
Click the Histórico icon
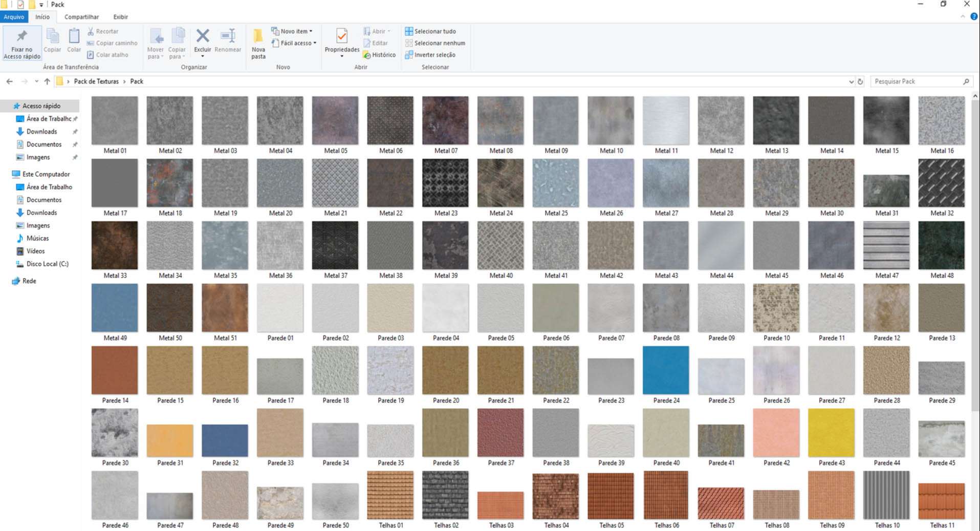click(380, 55)
